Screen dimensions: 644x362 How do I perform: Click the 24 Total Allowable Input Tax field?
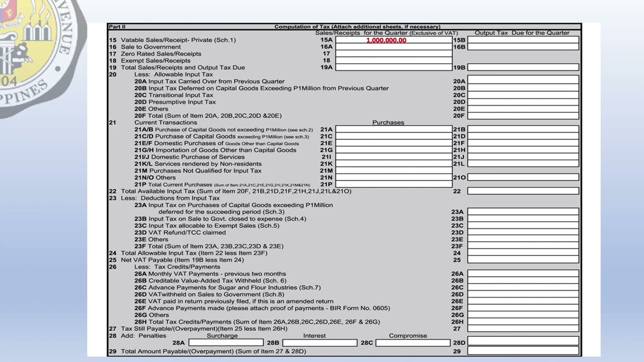click(523, 253)
